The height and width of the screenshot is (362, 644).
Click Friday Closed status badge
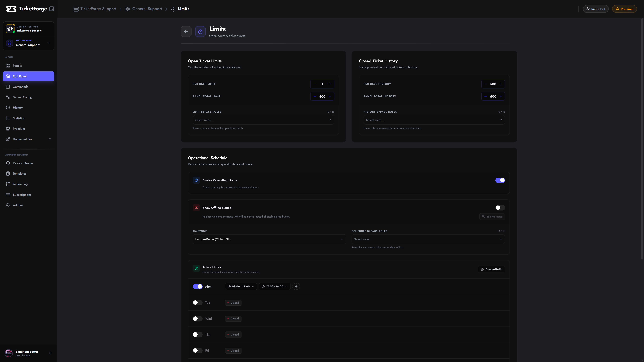[233, 351]
